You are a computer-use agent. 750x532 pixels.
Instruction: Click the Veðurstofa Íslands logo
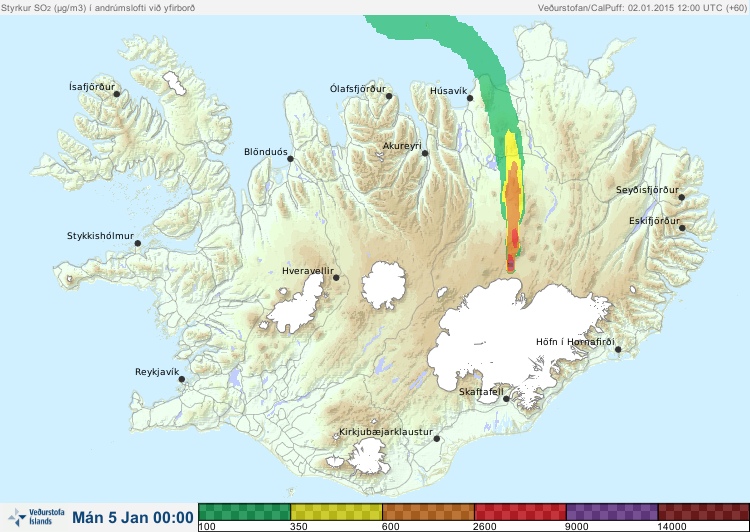coord(36,517)
